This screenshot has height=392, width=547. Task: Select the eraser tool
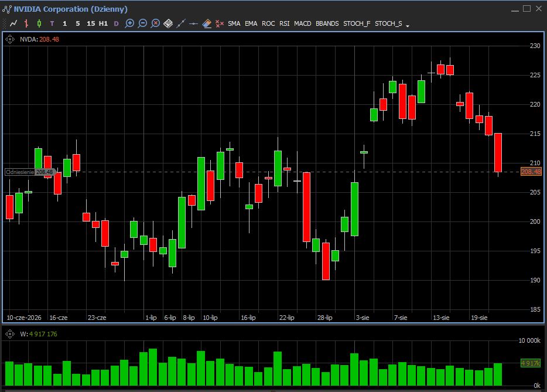[x=207, y=23]
